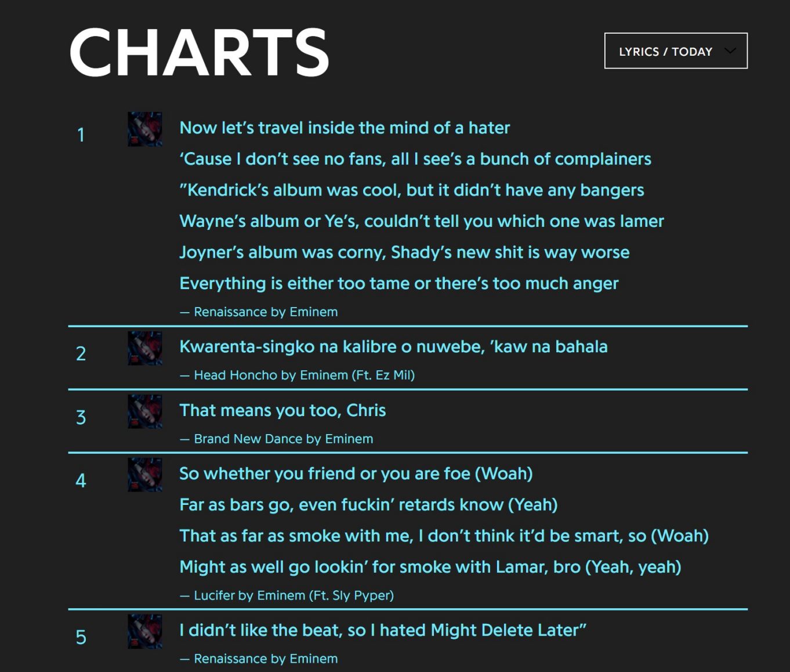Select chart number 3 ranking label
The image size is (790, 672).
(x=82, y=417)
